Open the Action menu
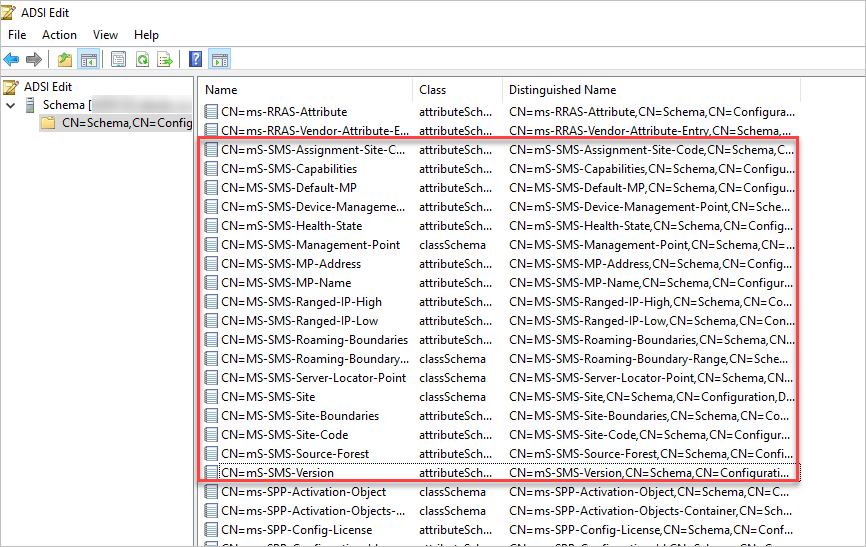 tap(59, 35)
